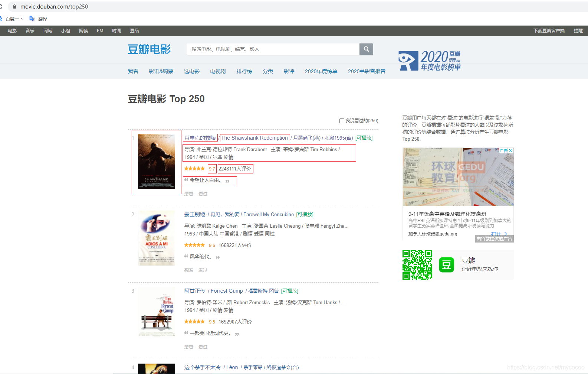The height and width of the screenshot is (374, 588).
Task: Click the browser address bar lock icon
Action: coord(14,7)
